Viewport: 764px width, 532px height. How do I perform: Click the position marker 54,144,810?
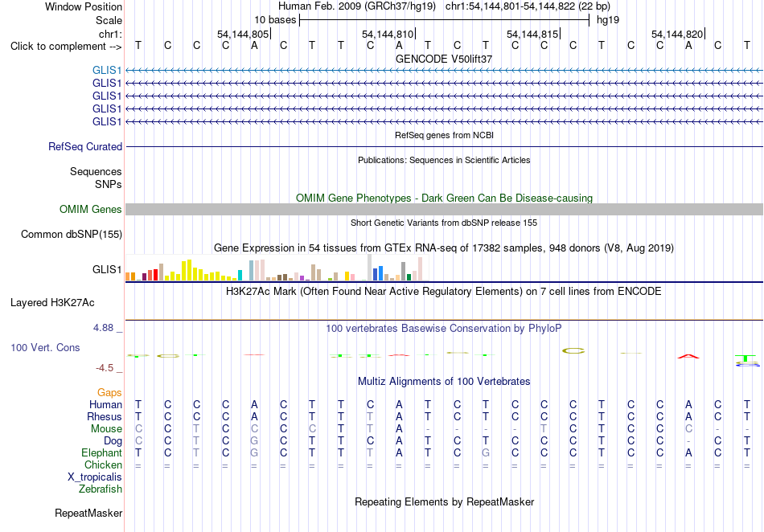pyautogui.click(x=388, y=34)
